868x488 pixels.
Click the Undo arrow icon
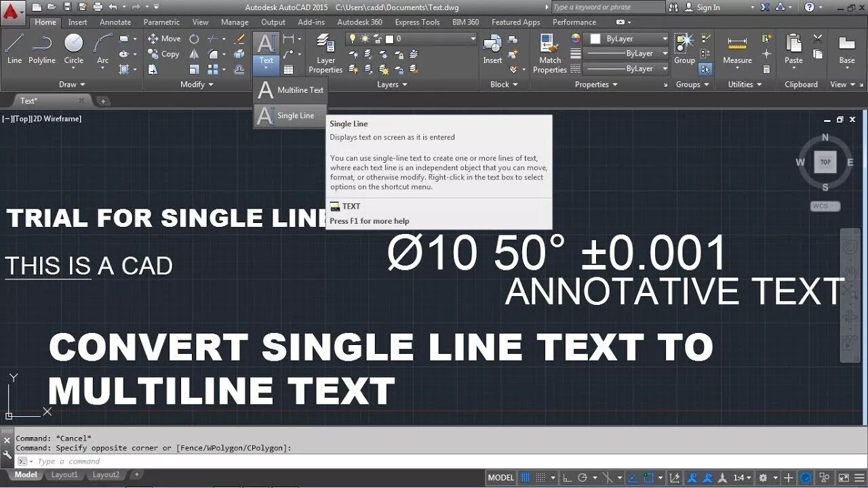113,7
